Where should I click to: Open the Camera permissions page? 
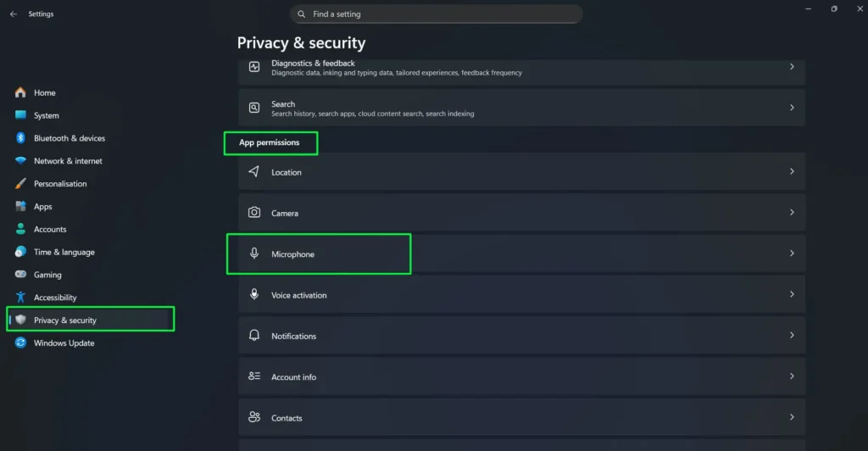pyautogui.click(x=521, y=213)
